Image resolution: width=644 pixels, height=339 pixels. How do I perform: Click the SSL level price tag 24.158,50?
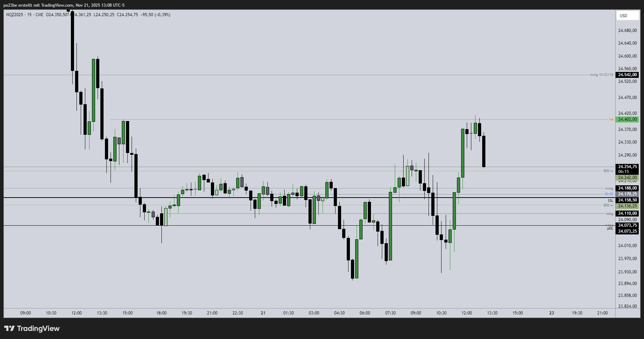click(627, 200)
